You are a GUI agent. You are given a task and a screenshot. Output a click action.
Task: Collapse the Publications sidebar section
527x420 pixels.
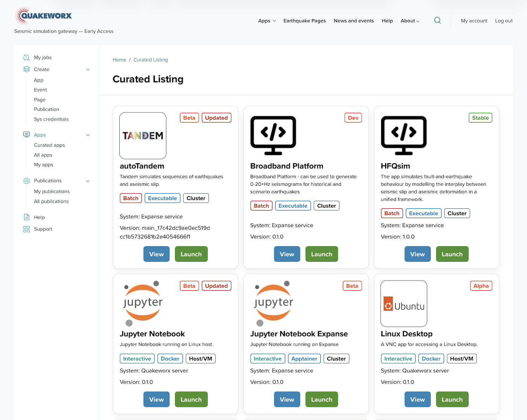point(88,181)
